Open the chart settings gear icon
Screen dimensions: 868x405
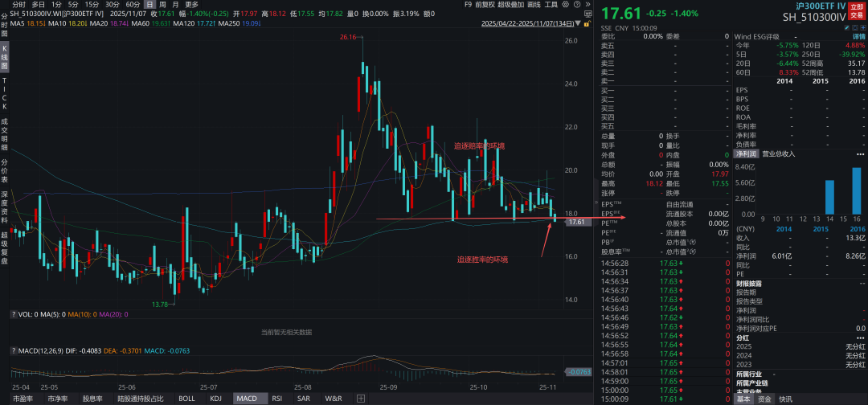(565, 5)
